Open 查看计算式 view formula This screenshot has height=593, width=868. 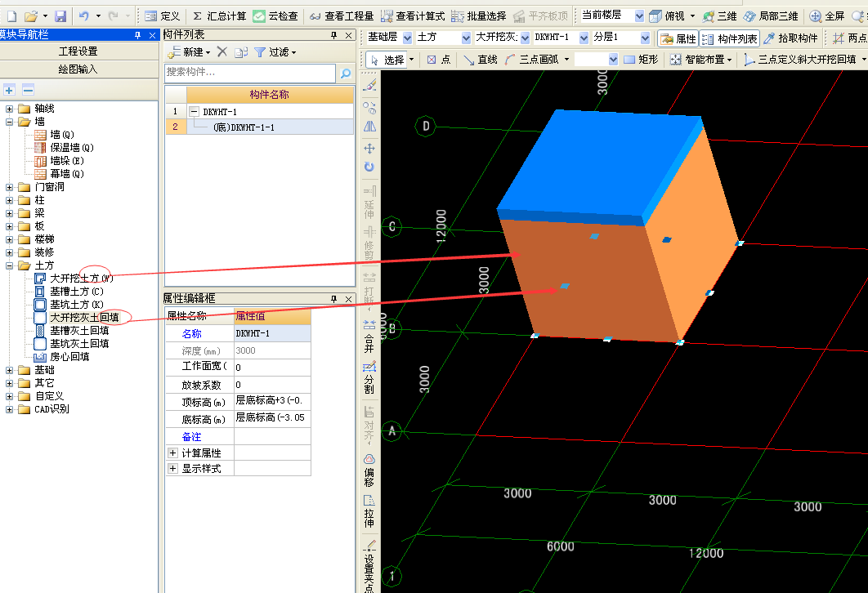coord(414,16)
